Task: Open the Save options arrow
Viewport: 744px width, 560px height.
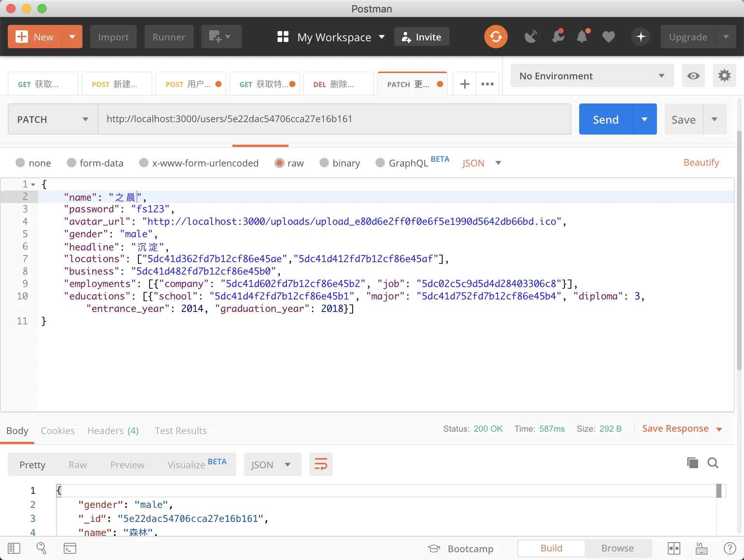Action: point(714,119)
